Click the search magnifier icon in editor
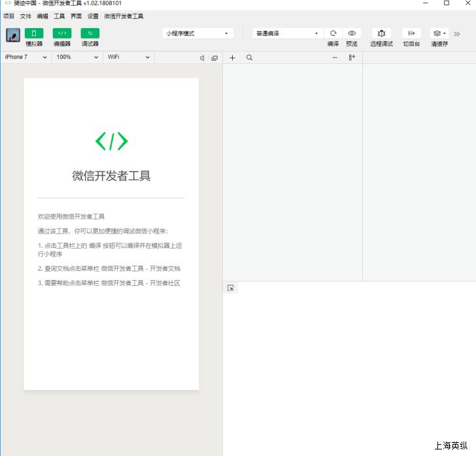The width and height of the screenshot is (476, 456). tap(249, 58)
